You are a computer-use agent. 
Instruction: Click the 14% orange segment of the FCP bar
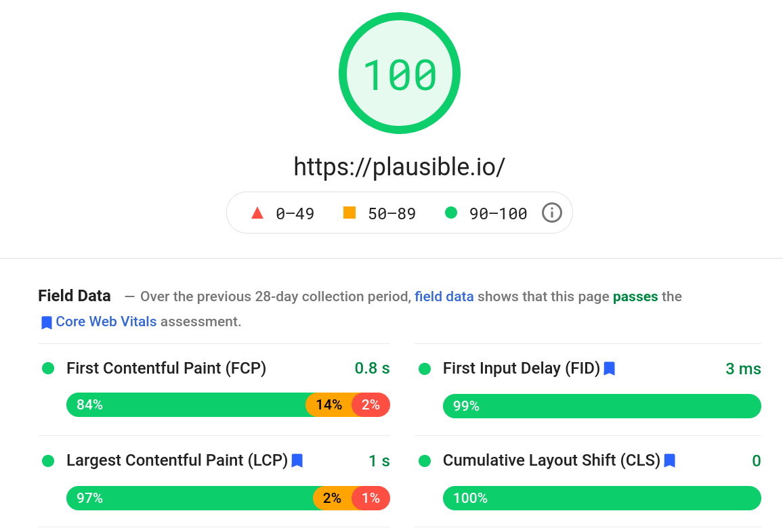(329, 404)
